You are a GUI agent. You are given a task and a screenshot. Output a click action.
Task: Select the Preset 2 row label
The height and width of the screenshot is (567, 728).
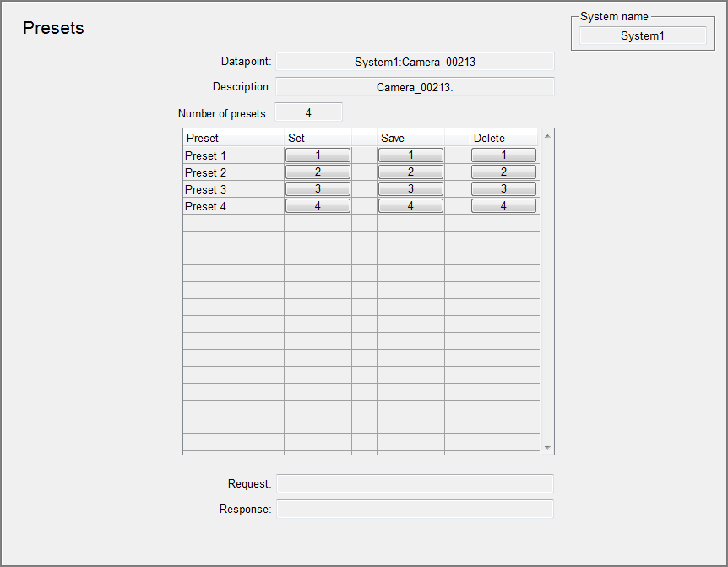[x=205, y=172]
